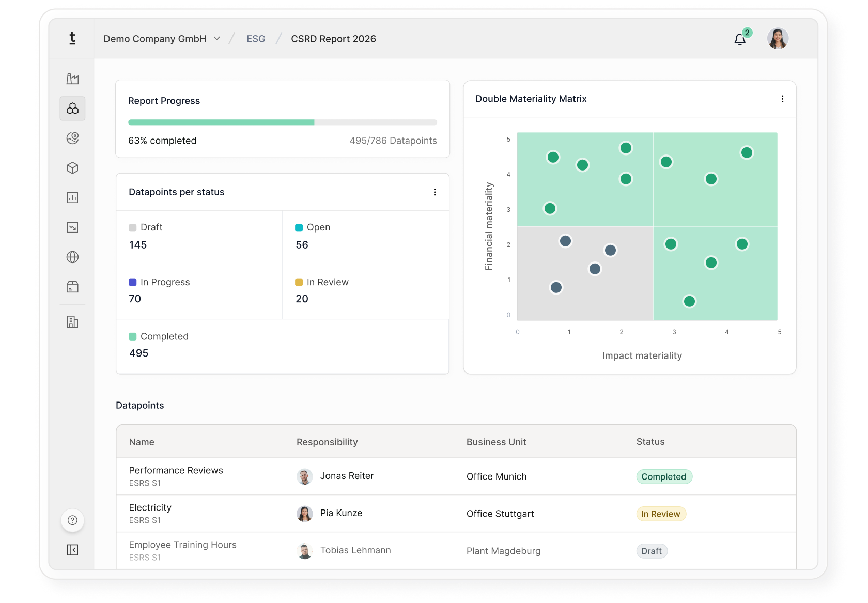868x603 pixels.
Task: Click the report progress bar
Action: pos(283,122)
